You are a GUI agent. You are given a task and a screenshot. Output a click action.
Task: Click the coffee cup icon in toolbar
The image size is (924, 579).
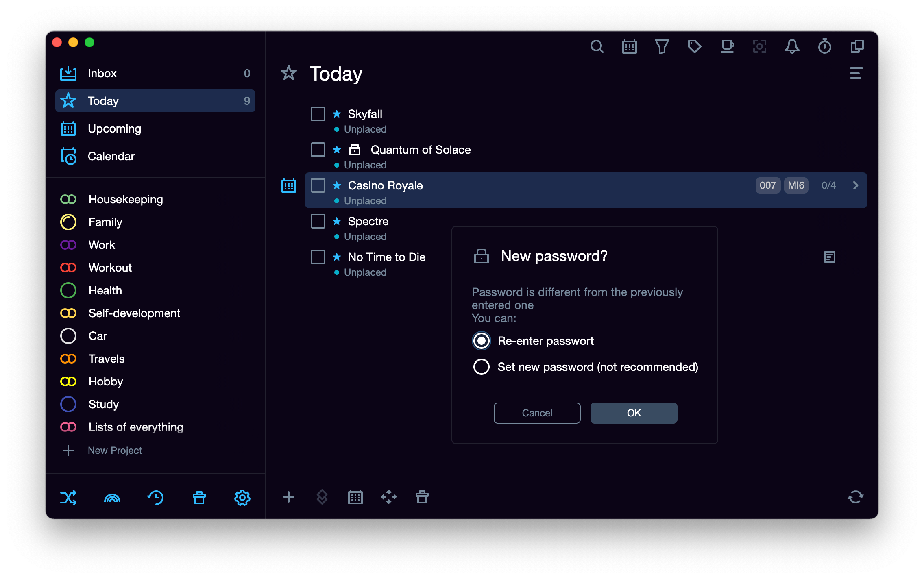pos(727,47)
